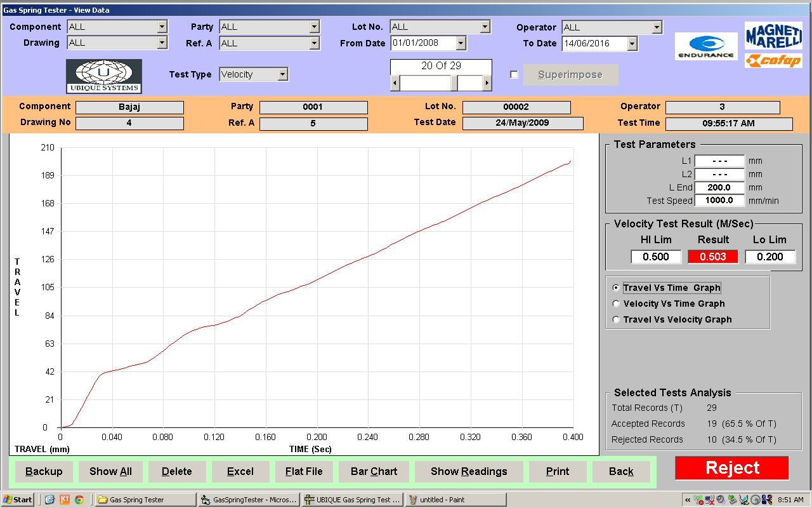Click the record scrollbar's left arrow
The height and width of the screenshot is (508, 812).
coord(395,83)
